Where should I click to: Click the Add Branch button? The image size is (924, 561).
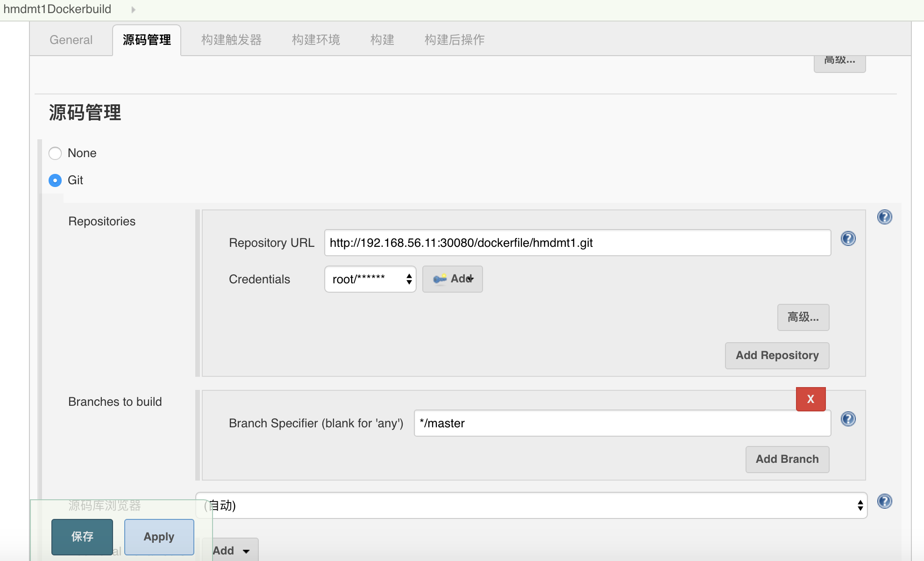pyautogui.click(x=787, y=459)
